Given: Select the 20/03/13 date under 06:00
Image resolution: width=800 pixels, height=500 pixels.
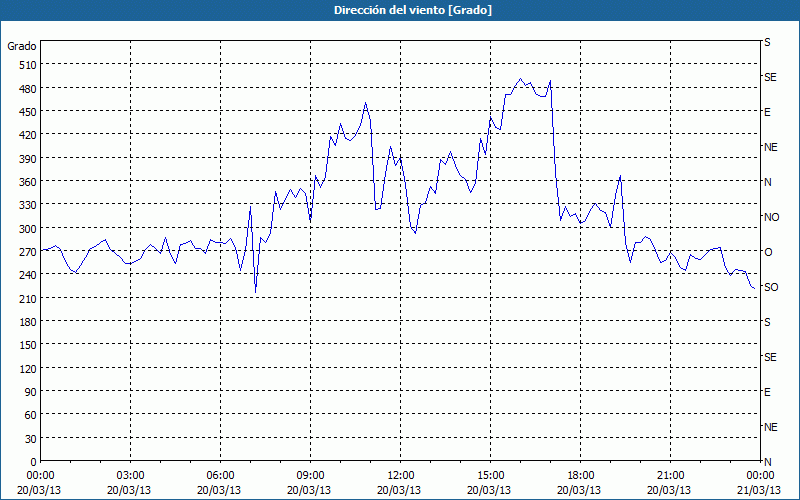Looking at the screenshot, I should (219, 490).
